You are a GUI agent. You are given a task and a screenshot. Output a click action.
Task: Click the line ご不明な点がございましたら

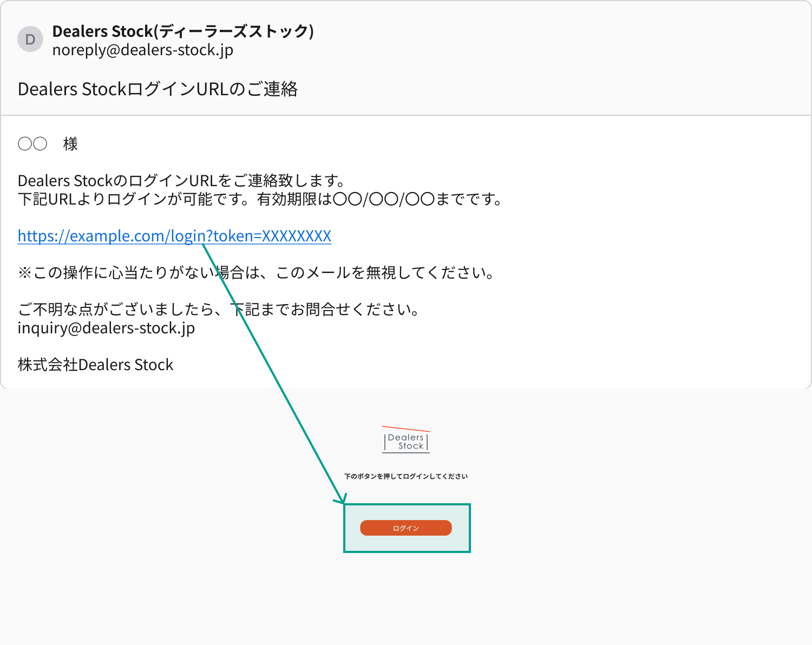(219, 310)
